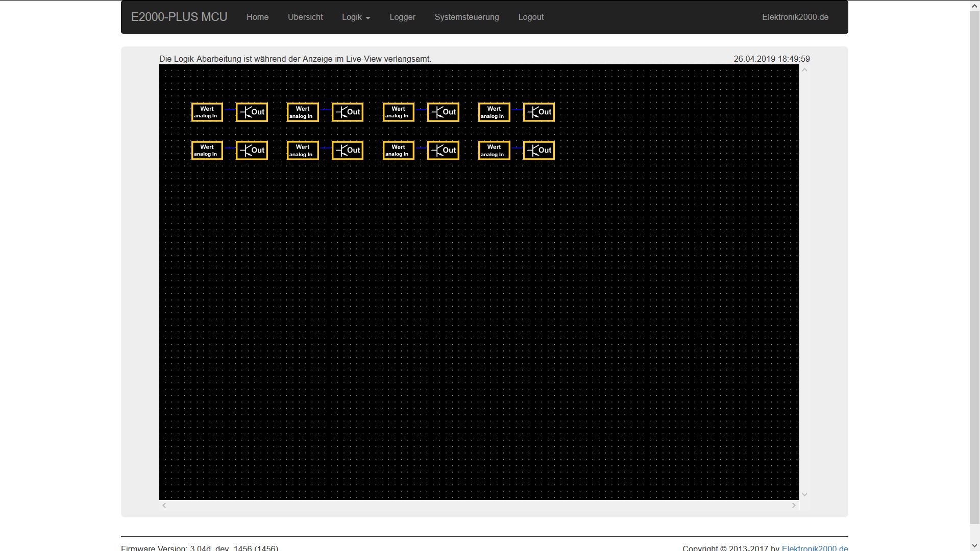
Task: Navigate to Systemsteuerung
Action: coord(467,17)
